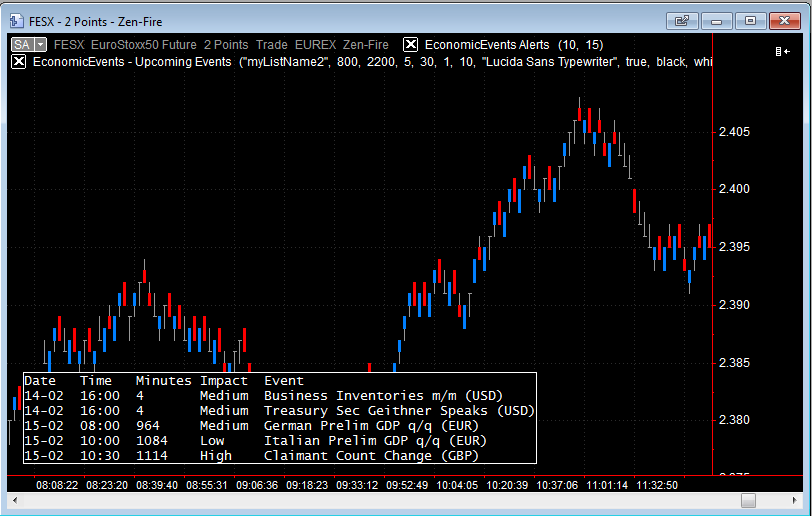This screenshot has width=812, height=516.
Task: Click the 11:32:50 time axis label
Action: (x=657, y=485)
